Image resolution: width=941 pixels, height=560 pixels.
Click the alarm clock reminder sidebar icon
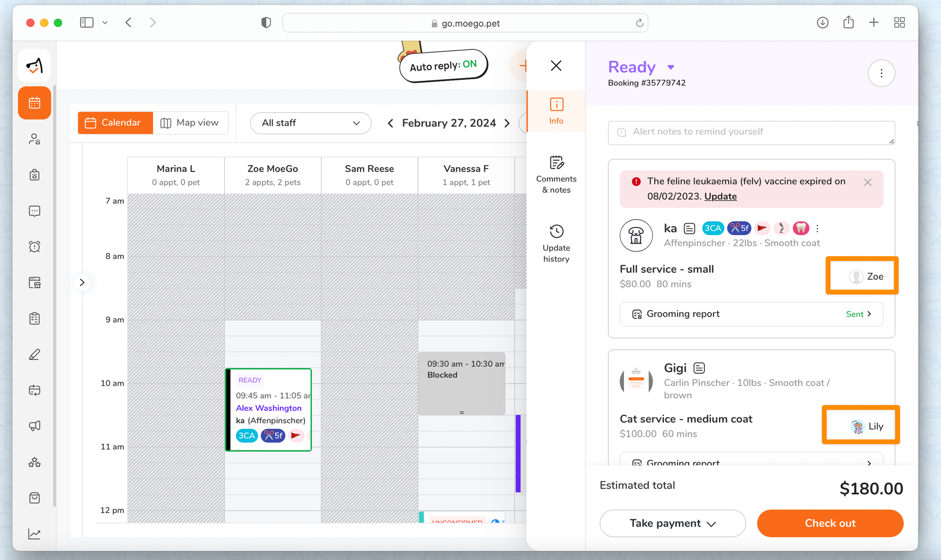pos(34,247)
